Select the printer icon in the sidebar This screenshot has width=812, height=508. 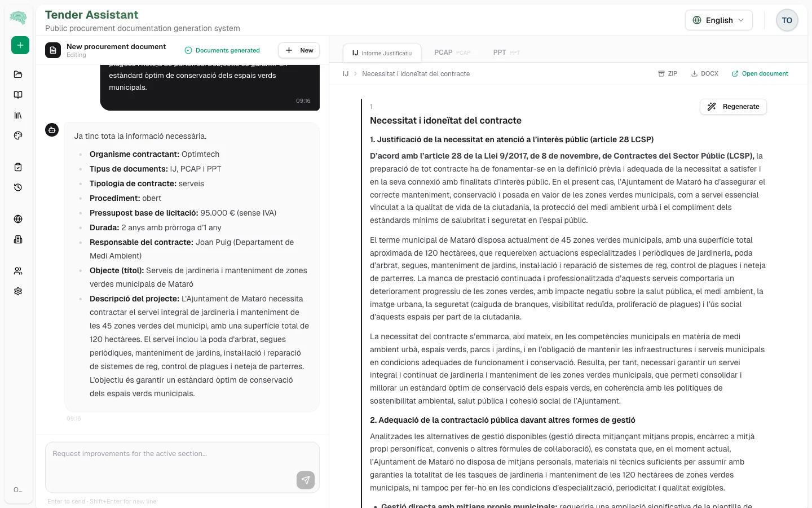(x=18, y=239)
